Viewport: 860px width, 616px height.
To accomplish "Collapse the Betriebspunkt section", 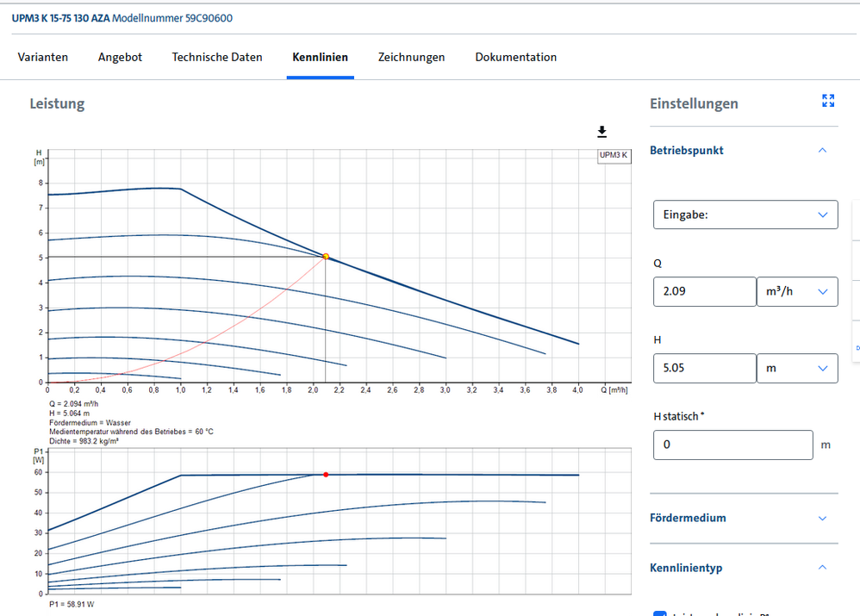I will [821, 150].
